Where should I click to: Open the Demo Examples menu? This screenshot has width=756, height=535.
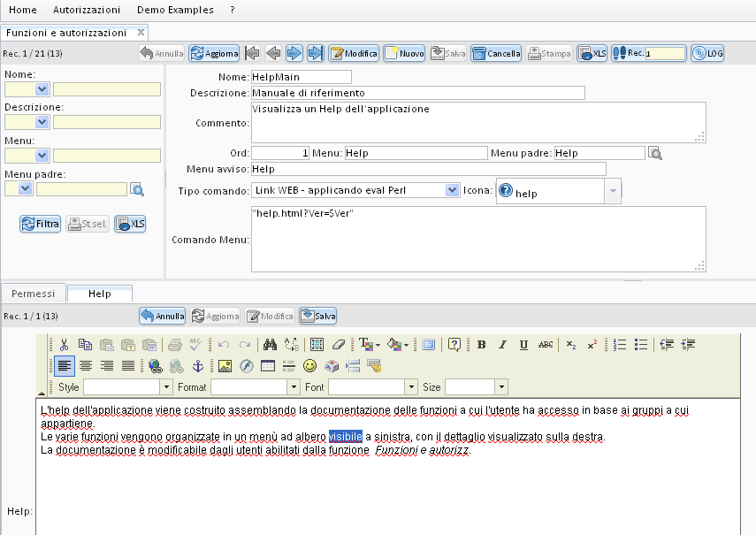point(175,10)
